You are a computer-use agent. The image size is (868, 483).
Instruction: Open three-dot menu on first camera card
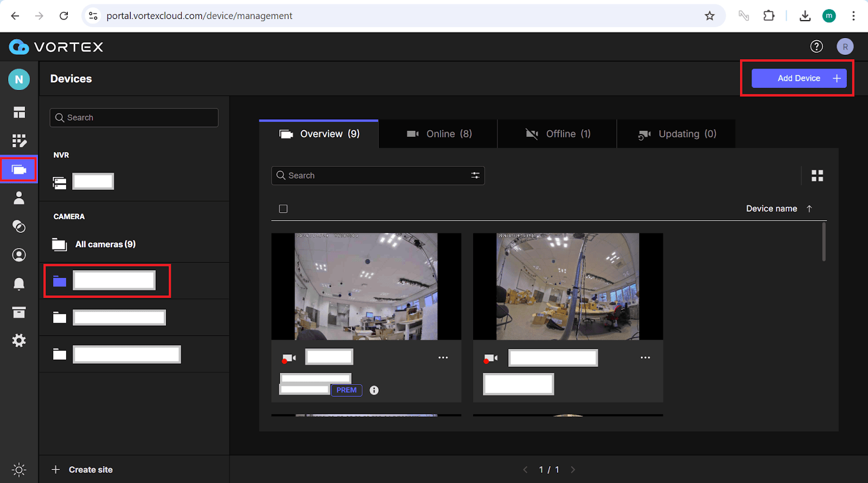point(443,358)
